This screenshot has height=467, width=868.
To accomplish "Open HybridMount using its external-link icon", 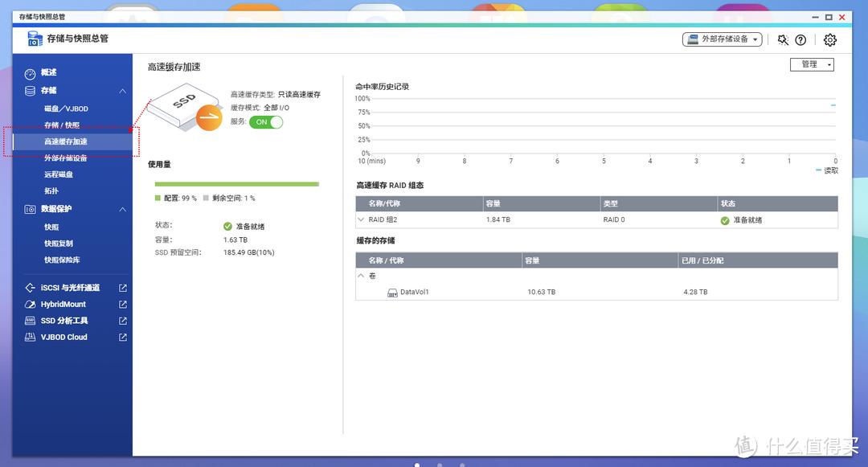I will click(122, 304).
